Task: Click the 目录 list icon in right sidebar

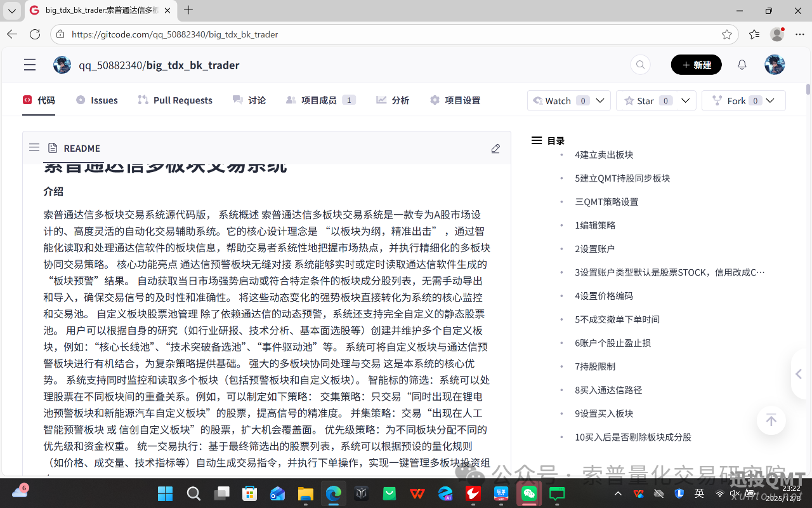Action: point(537,140)
